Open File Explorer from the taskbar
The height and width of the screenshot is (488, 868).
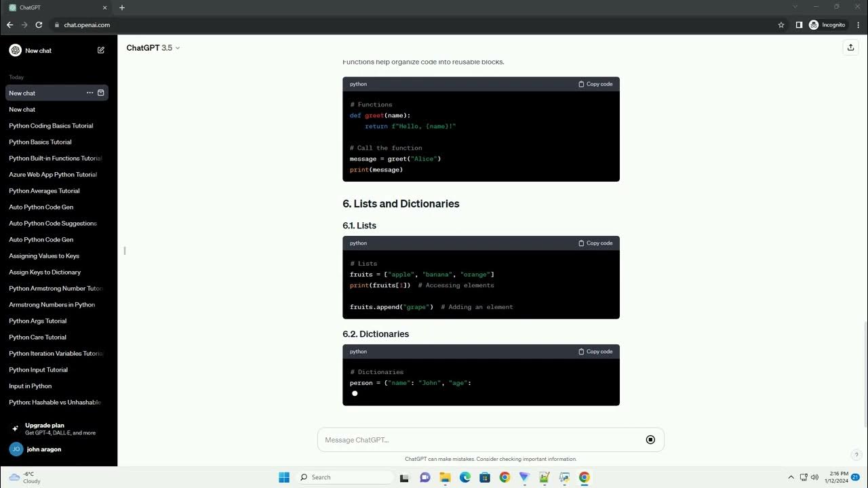[445, 477]
